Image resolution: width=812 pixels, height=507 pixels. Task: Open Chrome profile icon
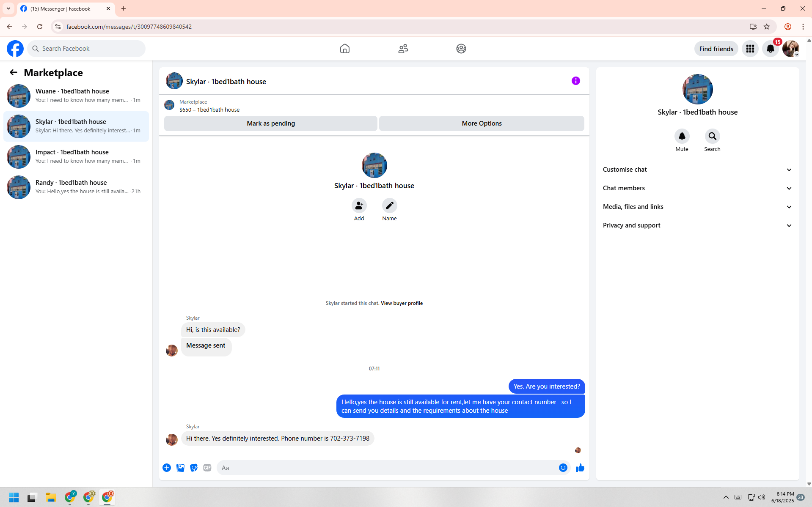pyautogui.click(x=788, y=27)
